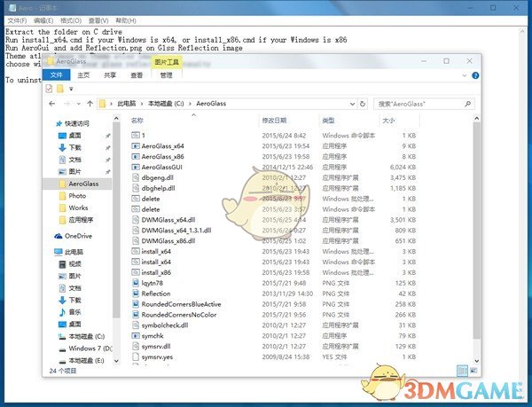Select the DWMGlass_x86.dll file icon
Image resolution: width=532 pixels, height=407 pixels.
136,241
